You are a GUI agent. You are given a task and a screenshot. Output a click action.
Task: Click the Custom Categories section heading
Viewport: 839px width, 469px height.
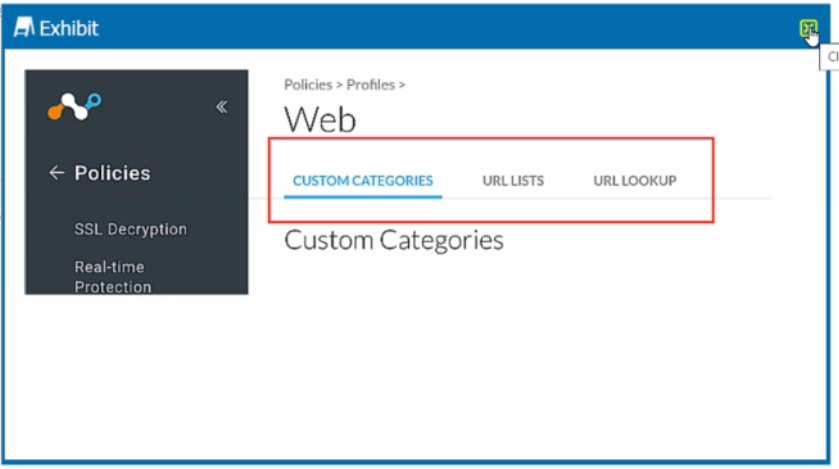click(x=394, y=240)
